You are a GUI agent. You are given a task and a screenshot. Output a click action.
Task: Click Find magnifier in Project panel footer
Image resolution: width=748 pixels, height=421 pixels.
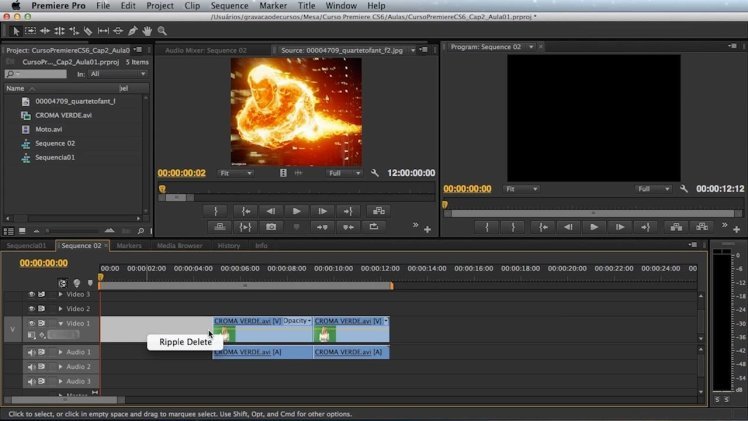[x=141, y=231]
